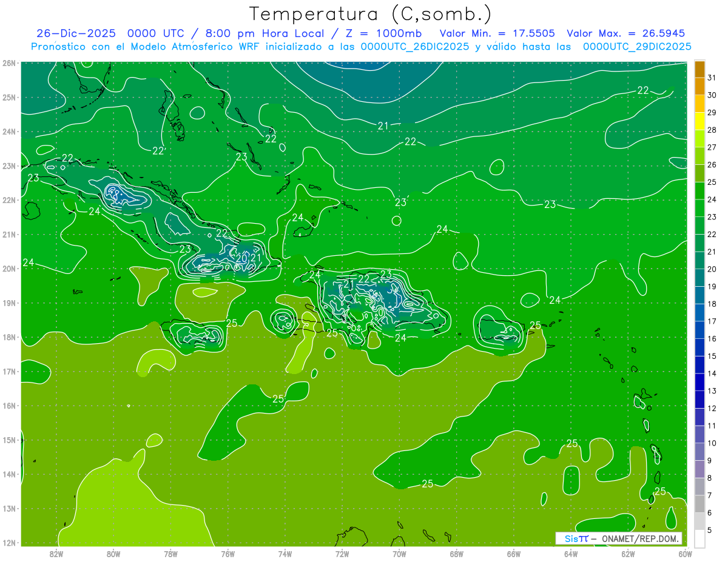Click the "0000 UTC" time in the header

click(157, 33)
